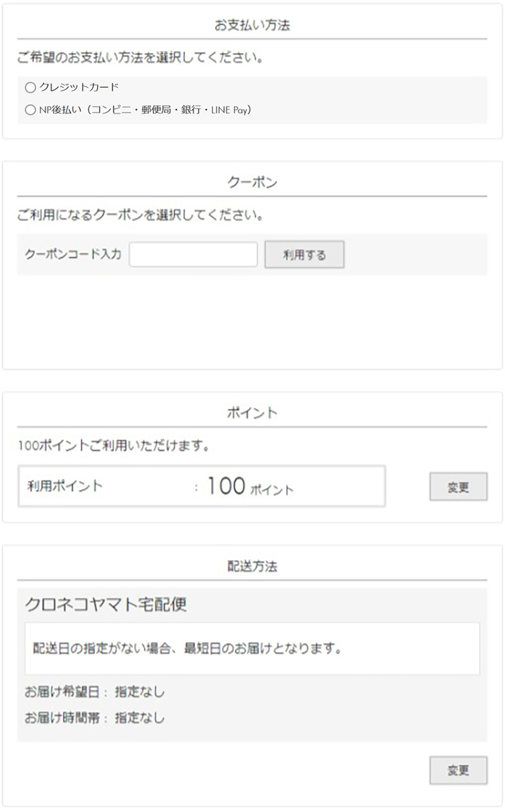The height and width of the screenshot is (812, 505).
Task: Select the クレジットカード radio button
Action: pyautogui.click(x=30, y=88)
